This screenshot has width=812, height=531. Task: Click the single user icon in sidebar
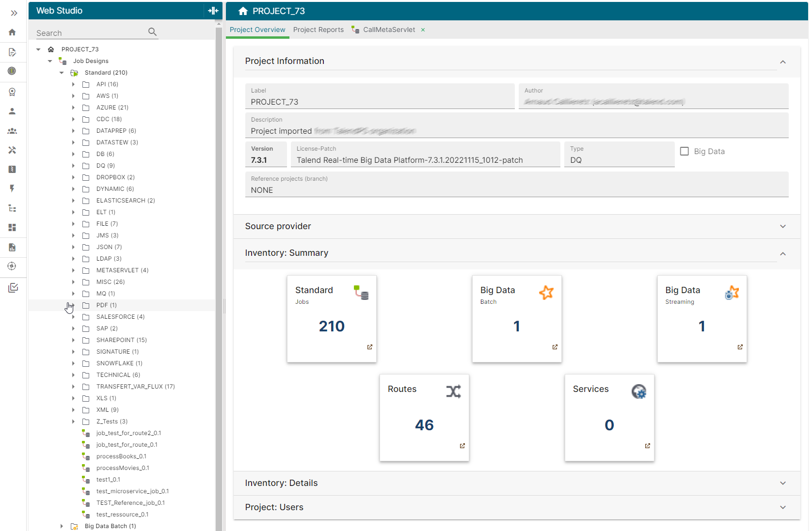[x=12, y=111]
